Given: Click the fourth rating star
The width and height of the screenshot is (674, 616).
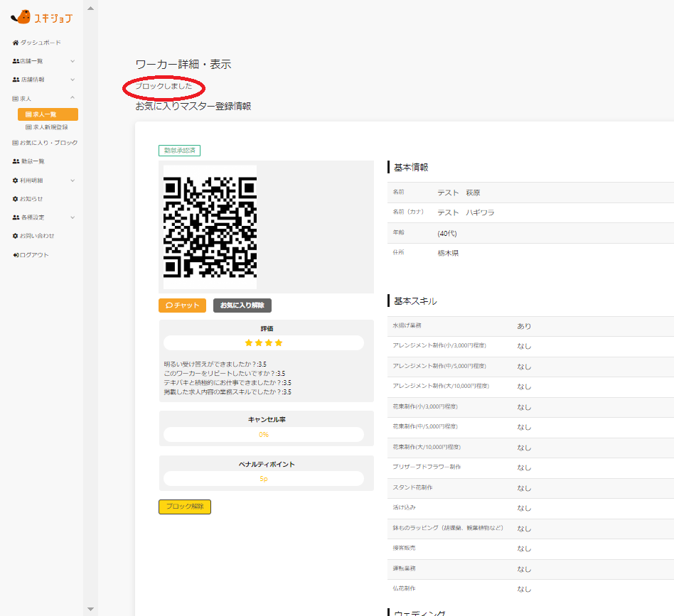Looking at the screenshot, I should (279, 342).
